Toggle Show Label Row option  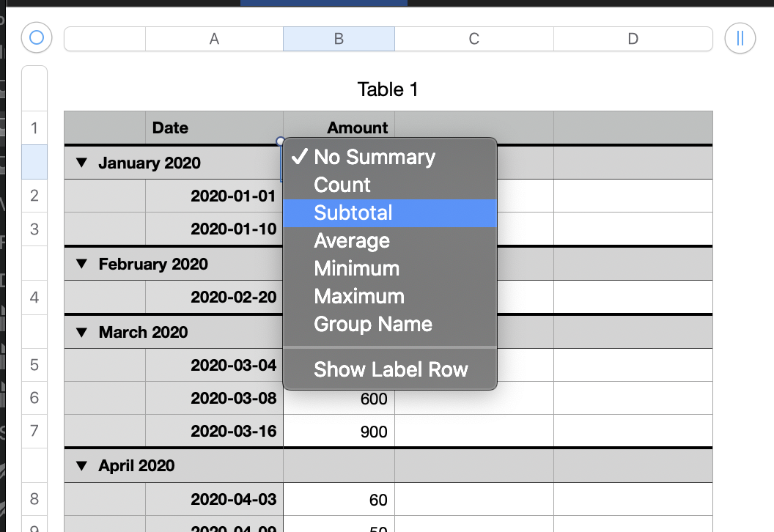coord(391,370)
